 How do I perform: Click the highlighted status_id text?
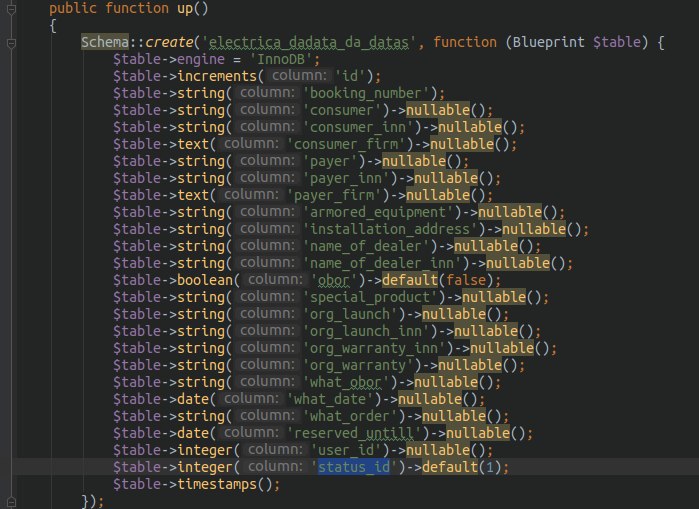[x=354, y=467]
